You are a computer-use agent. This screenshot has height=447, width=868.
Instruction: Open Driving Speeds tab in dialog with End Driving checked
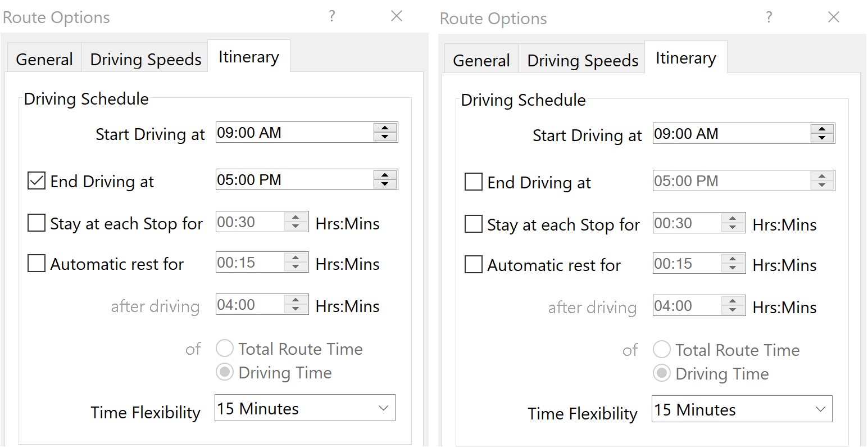coord(146,59)
